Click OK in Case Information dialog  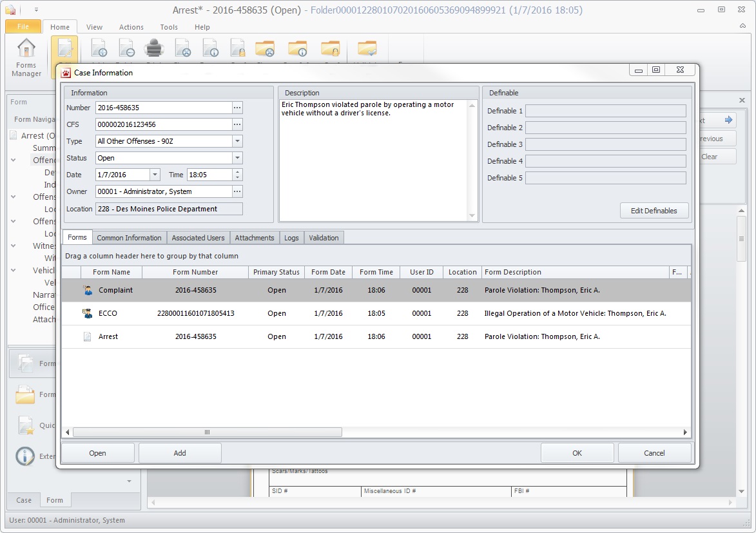pyautogui.click(x=577, y=453)
